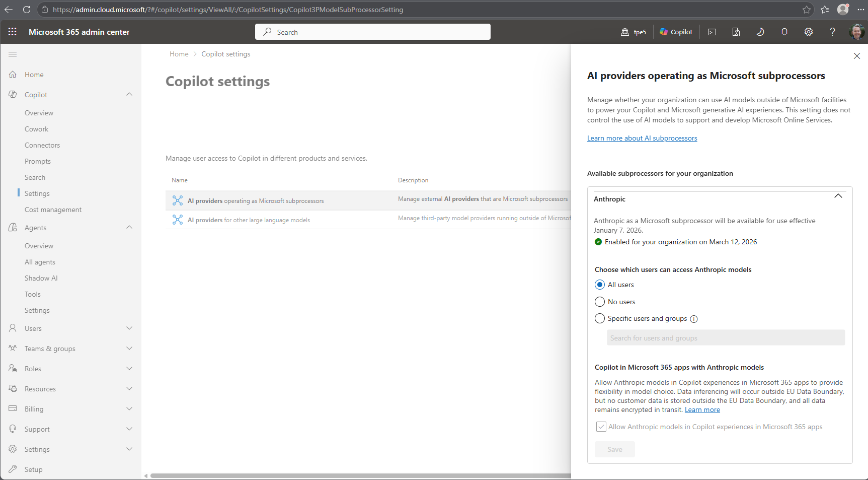Expand the Billing nav group
Screen dimensions: 868x480
129,409
